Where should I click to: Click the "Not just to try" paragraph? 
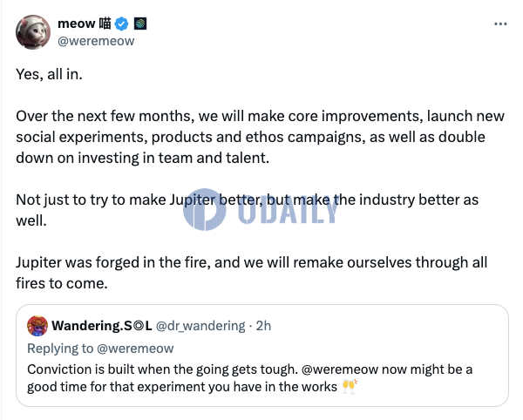[x=248, y=210]
